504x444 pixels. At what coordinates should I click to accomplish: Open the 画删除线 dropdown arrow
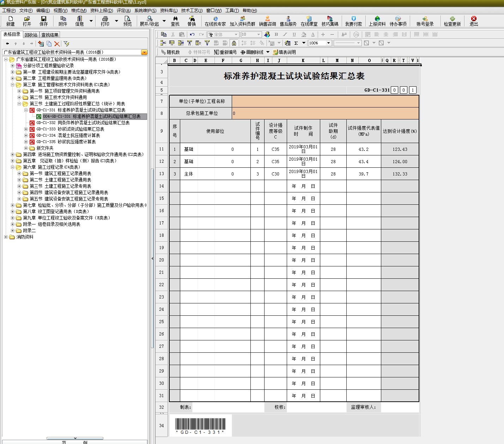point(268,52)
